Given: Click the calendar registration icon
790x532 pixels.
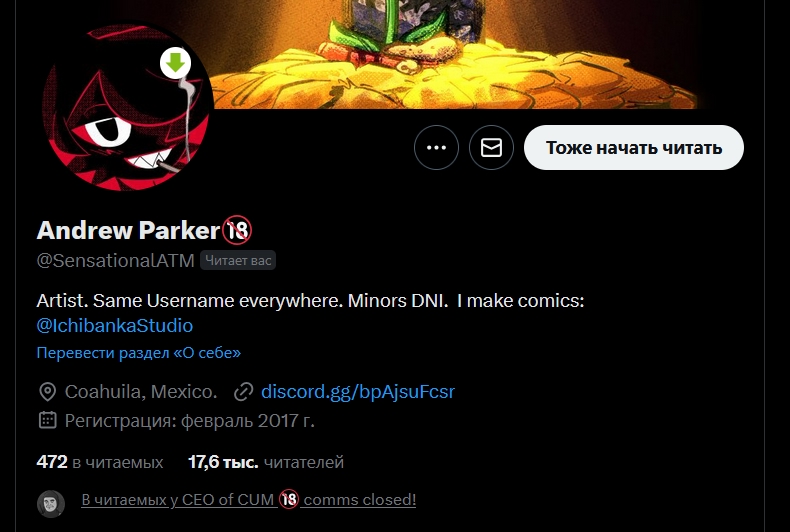Looking at the screenshot, I should click(47, 420).
